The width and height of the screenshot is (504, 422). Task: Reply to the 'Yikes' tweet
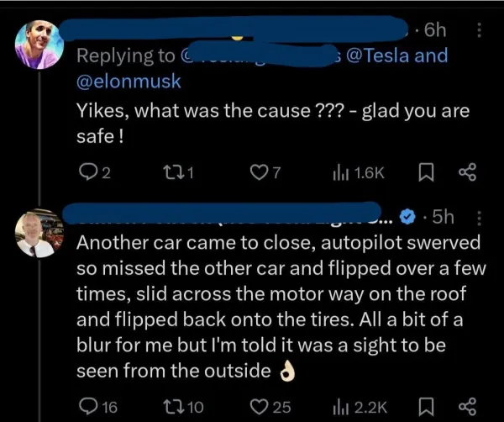tap(87, 173)
